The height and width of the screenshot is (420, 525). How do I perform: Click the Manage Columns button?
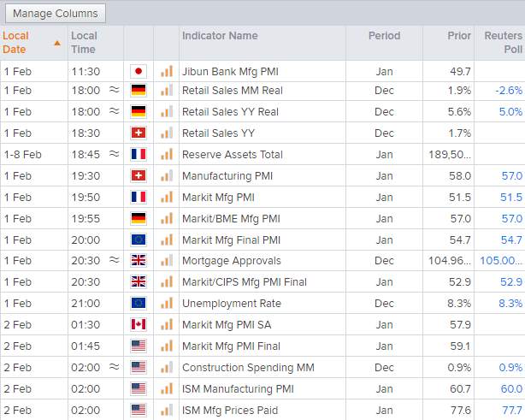pyautogui.click(x=56, y=14)
